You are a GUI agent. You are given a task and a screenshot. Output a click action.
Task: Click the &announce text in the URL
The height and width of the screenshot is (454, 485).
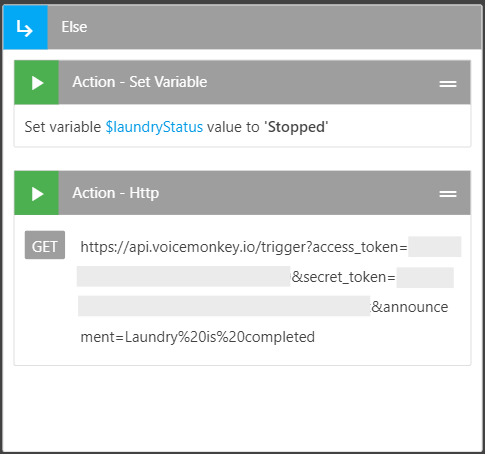[410, 307]
